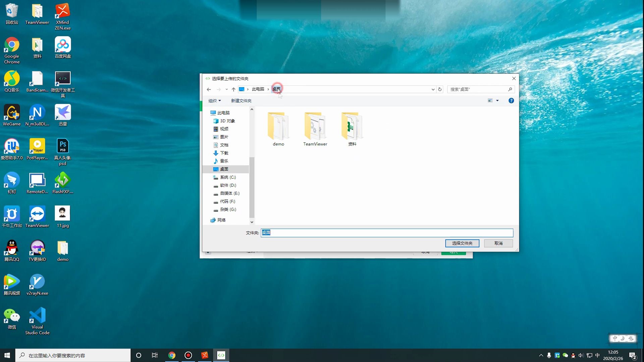Open the help question mark icon

click(x=511, y=101)
